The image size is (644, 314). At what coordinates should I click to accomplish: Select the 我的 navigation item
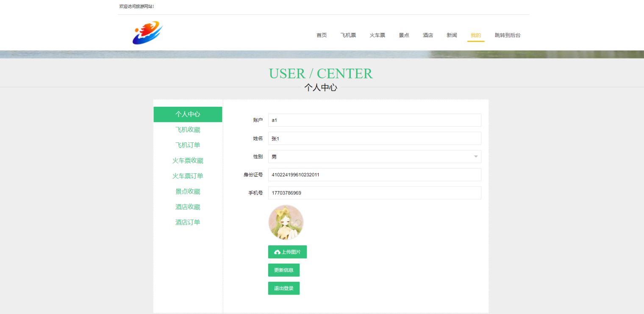tap(476, 35)
